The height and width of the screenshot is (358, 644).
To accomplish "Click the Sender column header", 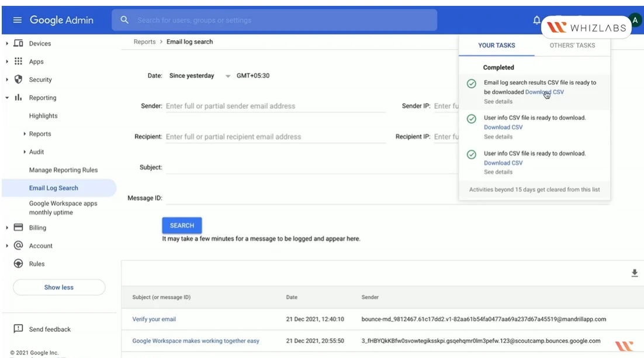I will pos(370,297).
